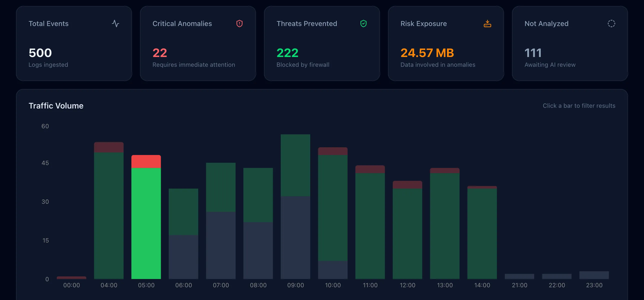Click the activity pulse icon on Total Events card
Viewport: 644px width, 300px height.
115,23
